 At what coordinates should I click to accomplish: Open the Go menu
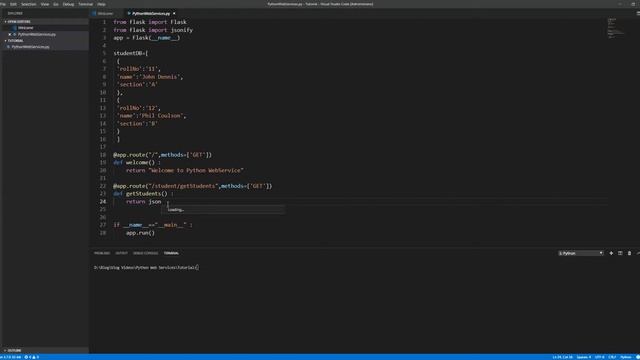click(x=56, y=4)
